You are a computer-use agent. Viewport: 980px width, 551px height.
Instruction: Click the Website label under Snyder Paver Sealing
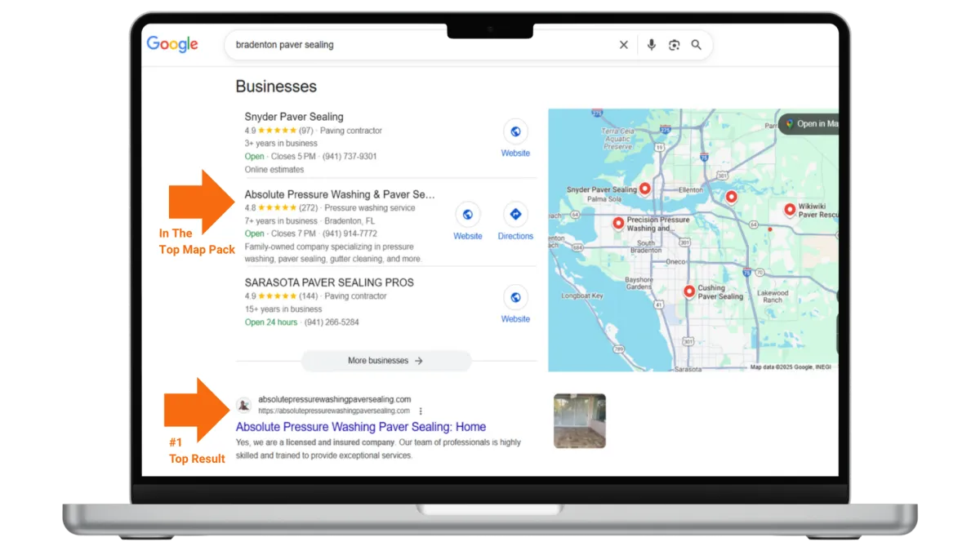click(515, 153)
